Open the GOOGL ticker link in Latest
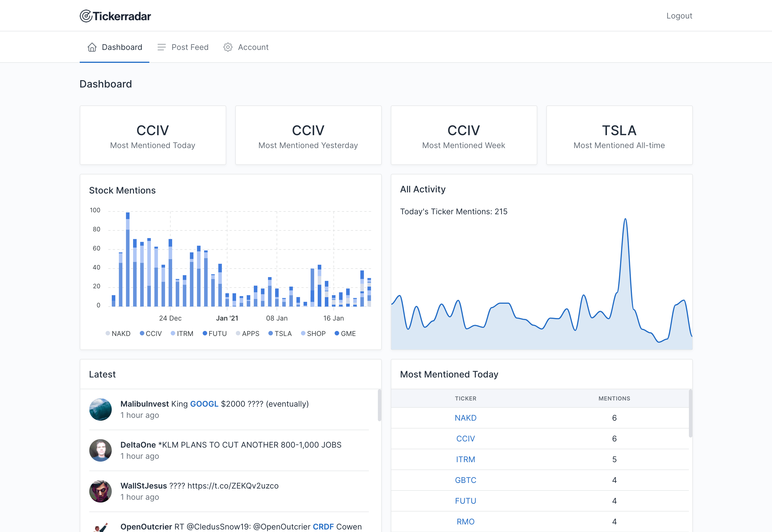 (x=204, y=404)
